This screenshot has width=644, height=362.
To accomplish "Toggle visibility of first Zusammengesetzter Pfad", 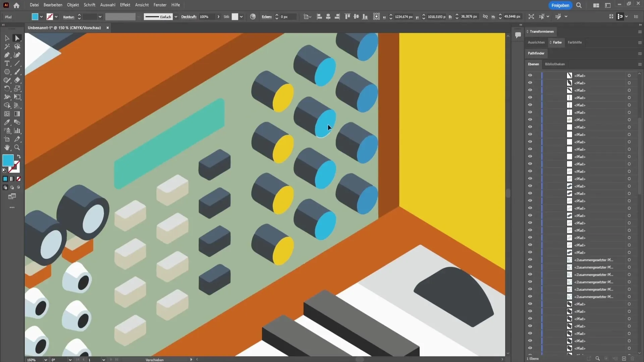I will (x=530, y=260).
